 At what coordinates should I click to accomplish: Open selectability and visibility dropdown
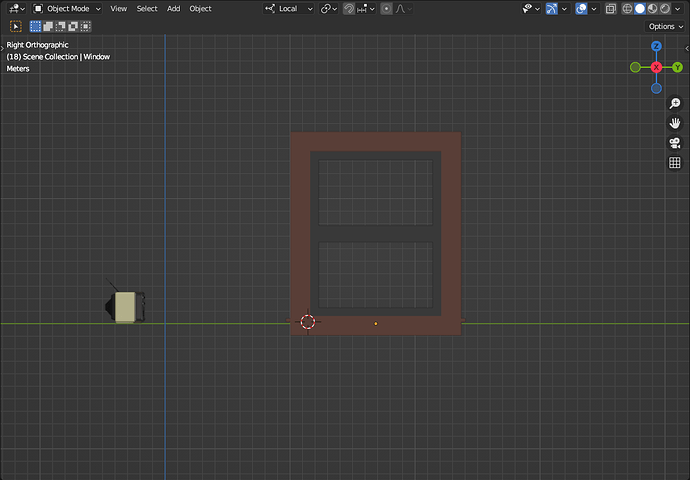(x=531, y=8)
